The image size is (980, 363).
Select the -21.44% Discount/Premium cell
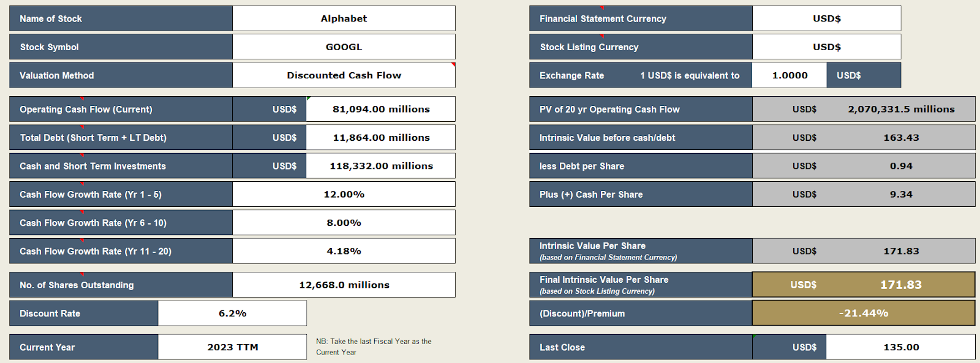(864, 313)
